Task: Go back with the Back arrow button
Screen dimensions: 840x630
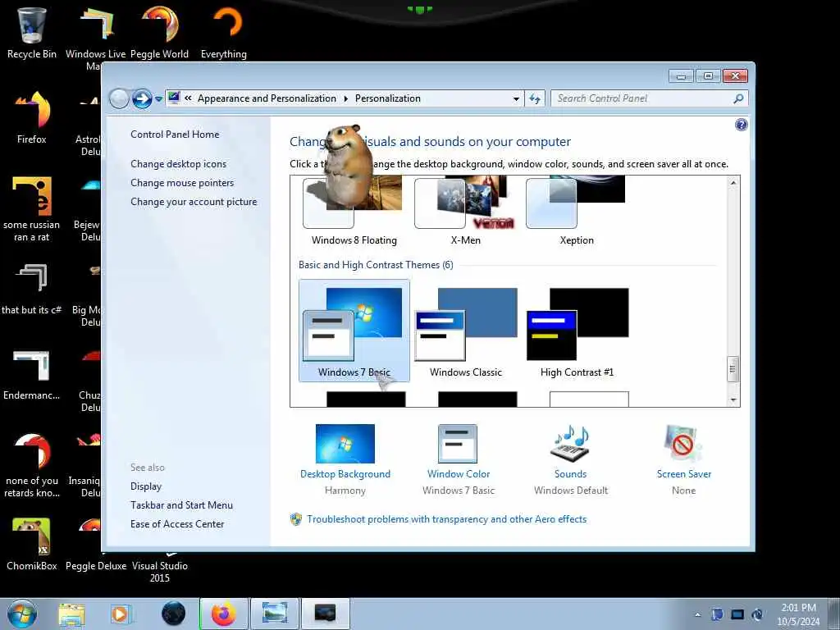Action: (x=119, y=99)
